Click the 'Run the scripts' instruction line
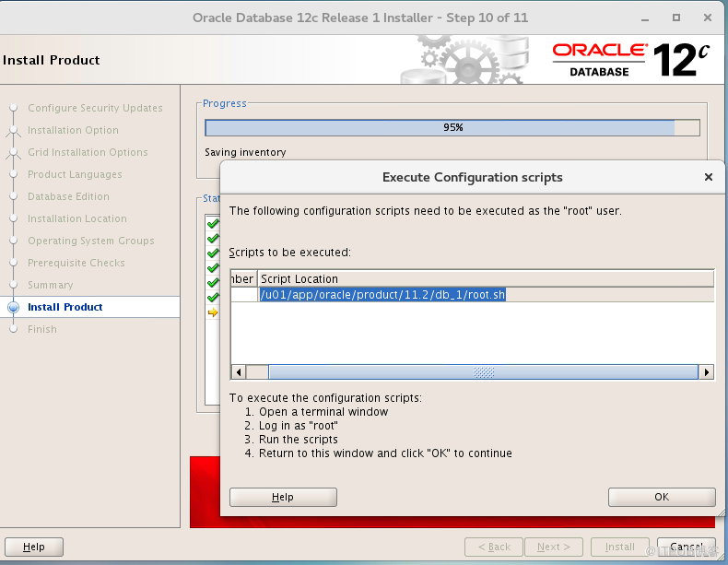Viewport: 728px width, 565px height. click(298, 439)
